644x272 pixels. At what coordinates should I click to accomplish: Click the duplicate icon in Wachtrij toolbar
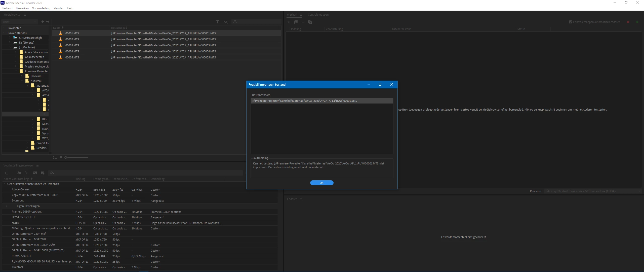(310, 22)
